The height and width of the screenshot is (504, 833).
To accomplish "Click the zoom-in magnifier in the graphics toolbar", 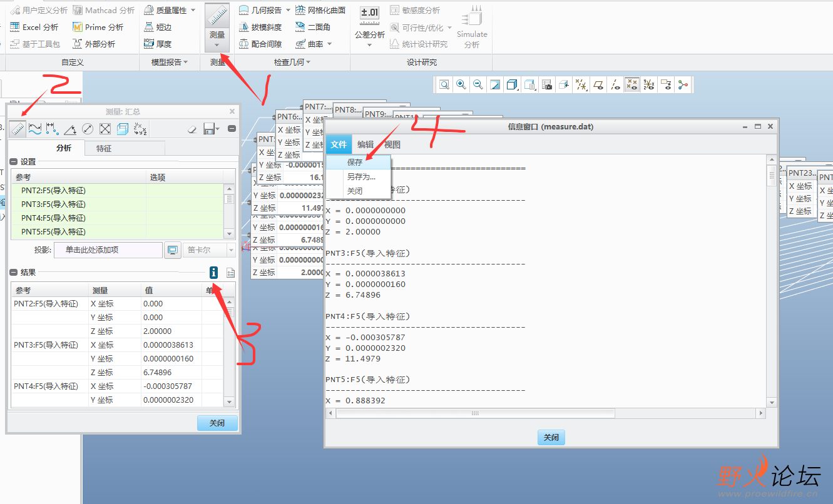I will 461,84.
